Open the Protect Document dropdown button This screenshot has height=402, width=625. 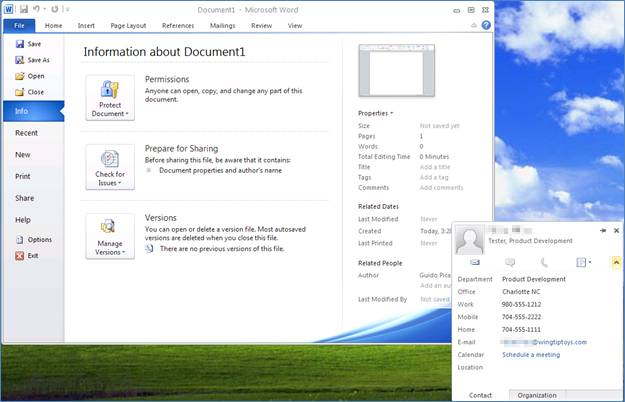[110, 98]
